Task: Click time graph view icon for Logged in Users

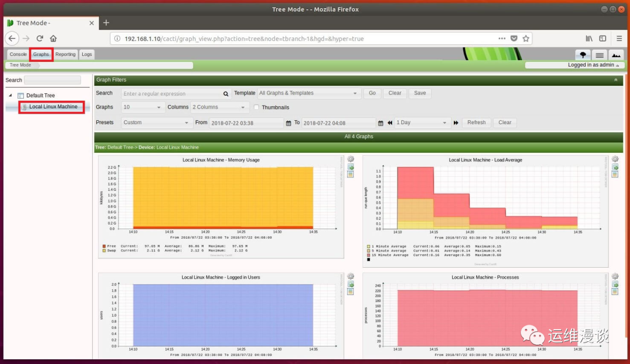Action: pos(351,292)
